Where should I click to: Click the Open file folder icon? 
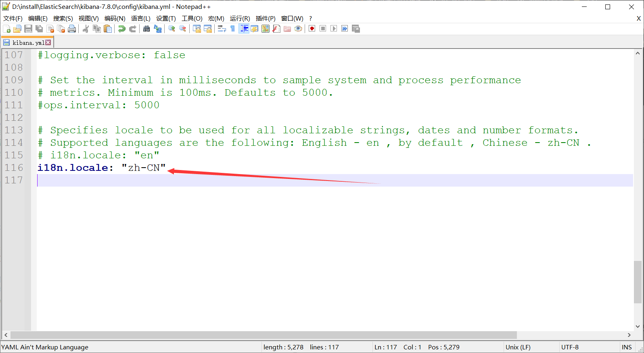pyautogui.click(x=17, y=29)
